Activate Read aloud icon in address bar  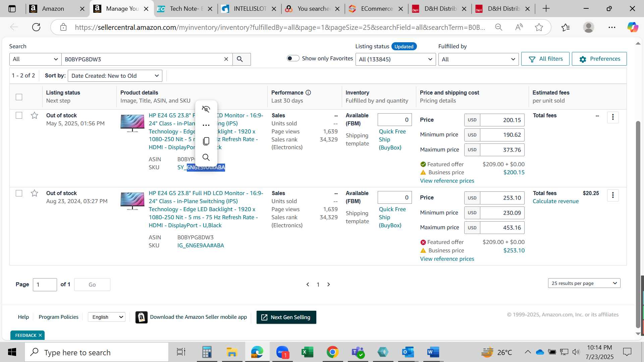(519, 27)
